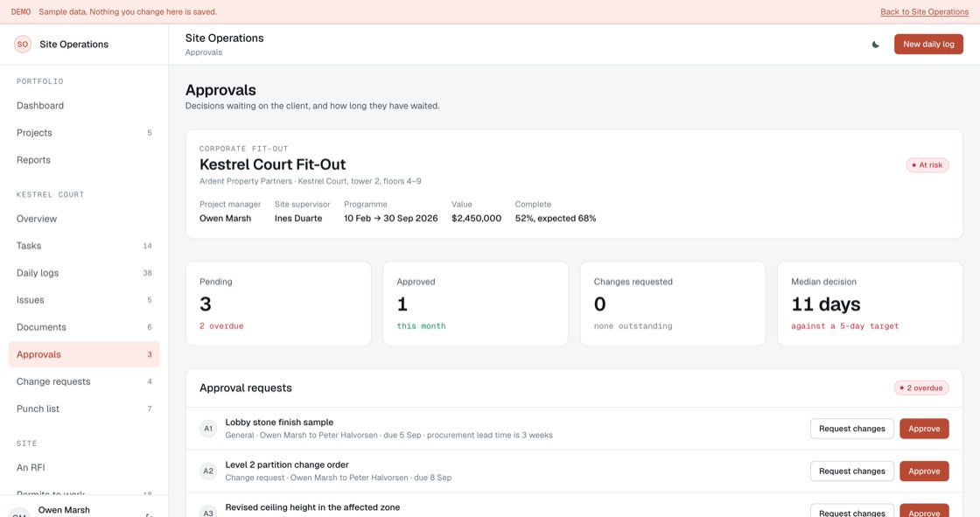The width and height of the screenshot is (980, 517).
Task: Click site supervisor name Ines Duarte
Action: coord(298,218)
